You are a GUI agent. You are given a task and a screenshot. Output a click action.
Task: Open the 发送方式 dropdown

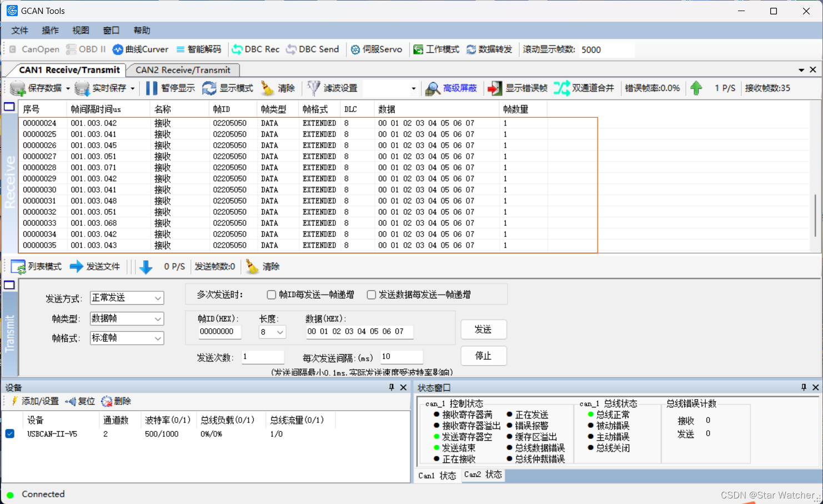click(158, 298)
